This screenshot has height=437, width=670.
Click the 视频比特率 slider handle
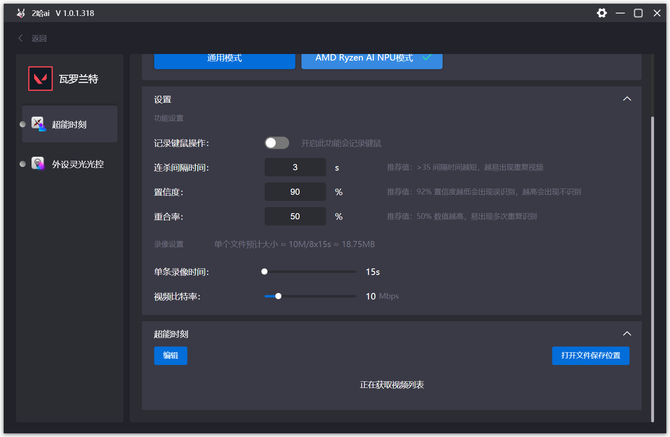[278, 296]
